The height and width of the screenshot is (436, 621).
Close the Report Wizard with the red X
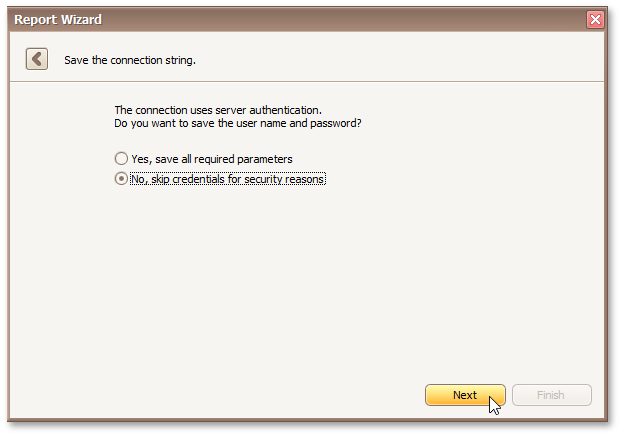[595, 19]
